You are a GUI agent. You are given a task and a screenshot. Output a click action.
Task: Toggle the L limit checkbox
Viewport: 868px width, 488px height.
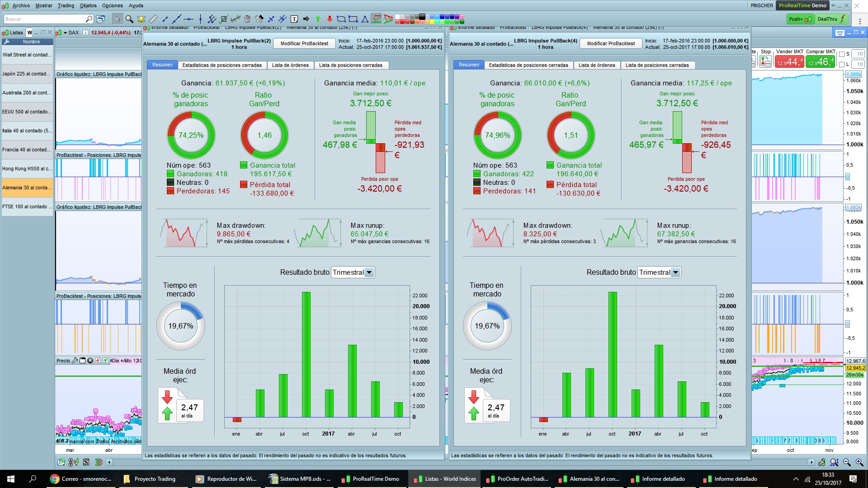click(x=842, y=65)
